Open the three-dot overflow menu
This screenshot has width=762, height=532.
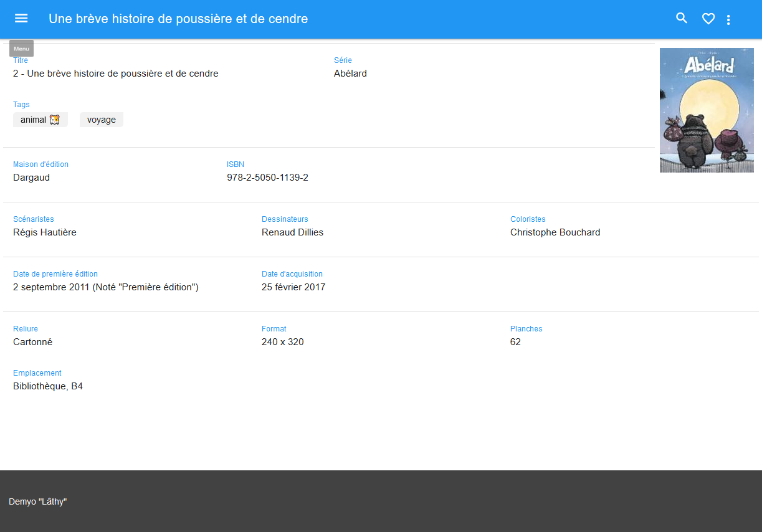click(728, 19)
